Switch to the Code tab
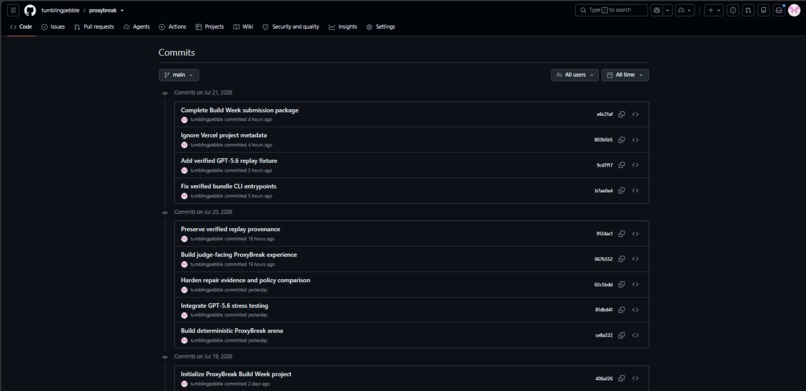 (21, 27)
